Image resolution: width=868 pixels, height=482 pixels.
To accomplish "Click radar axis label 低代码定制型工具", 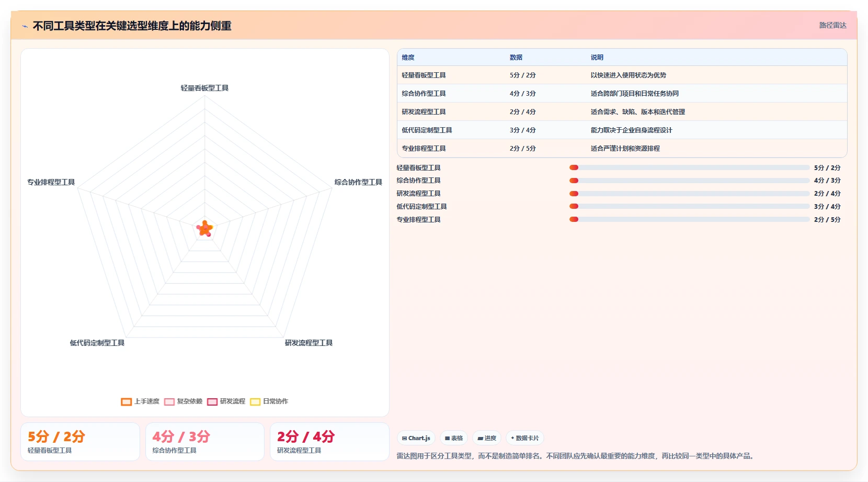I will tap(97, 343).
